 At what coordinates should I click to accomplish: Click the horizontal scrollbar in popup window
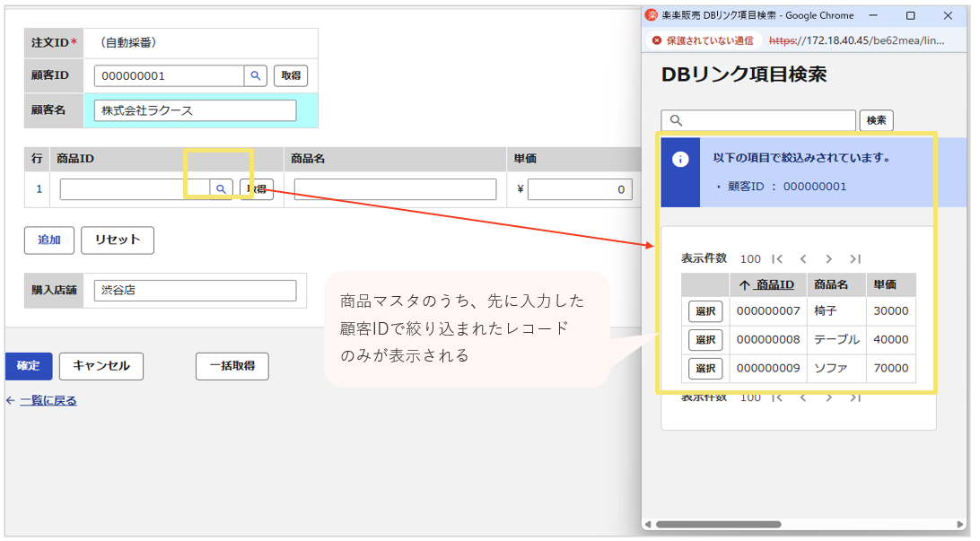coord(718,524)
